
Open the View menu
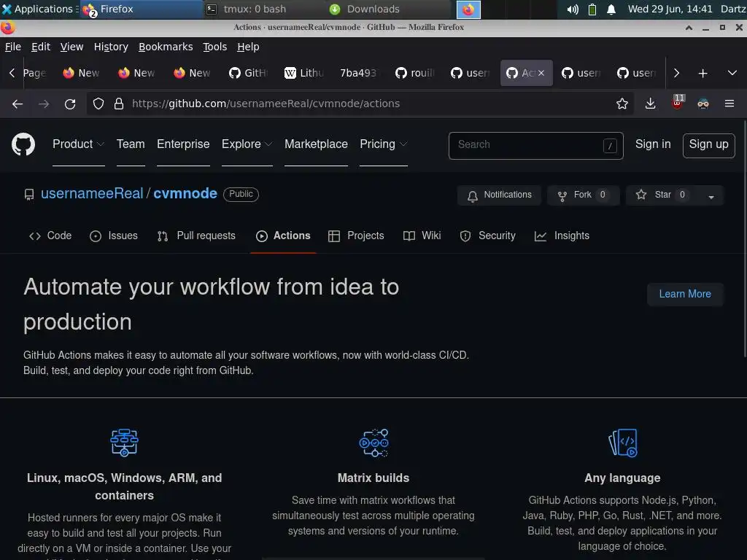tap(71, 47)
